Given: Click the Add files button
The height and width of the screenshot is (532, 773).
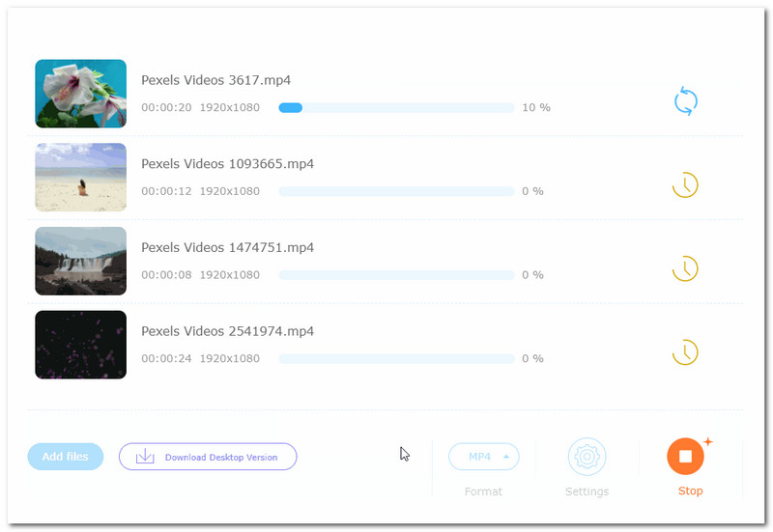Looking at the screenshot, I should [x=66, y=457].
